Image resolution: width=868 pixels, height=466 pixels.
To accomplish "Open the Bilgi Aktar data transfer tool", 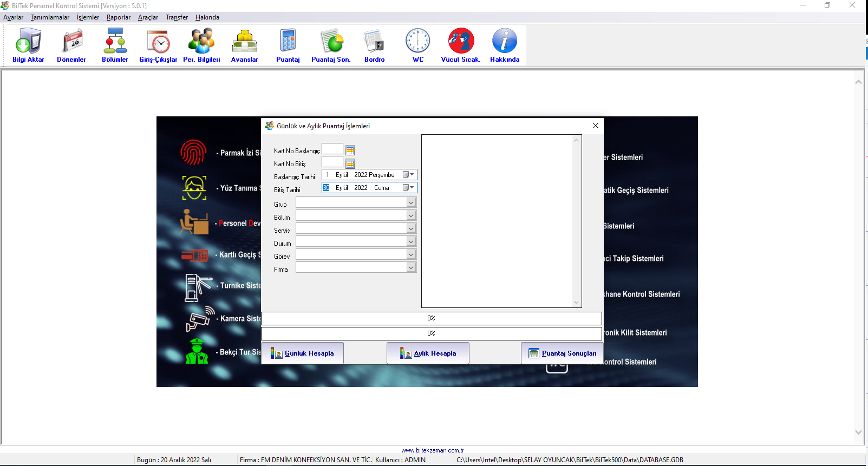I will (x=28, y=45).
